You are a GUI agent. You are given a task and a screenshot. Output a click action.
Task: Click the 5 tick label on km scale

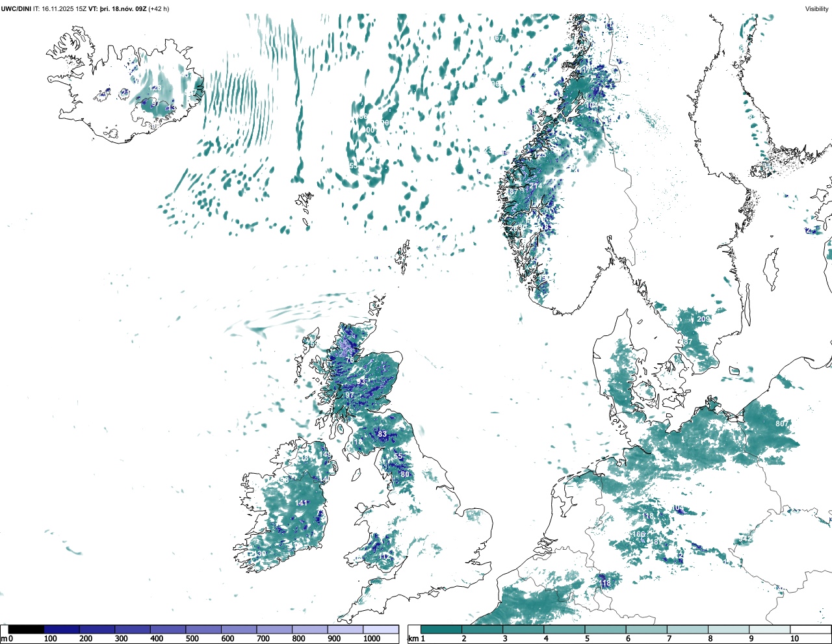pyautogui.click(x=586, y=639)
